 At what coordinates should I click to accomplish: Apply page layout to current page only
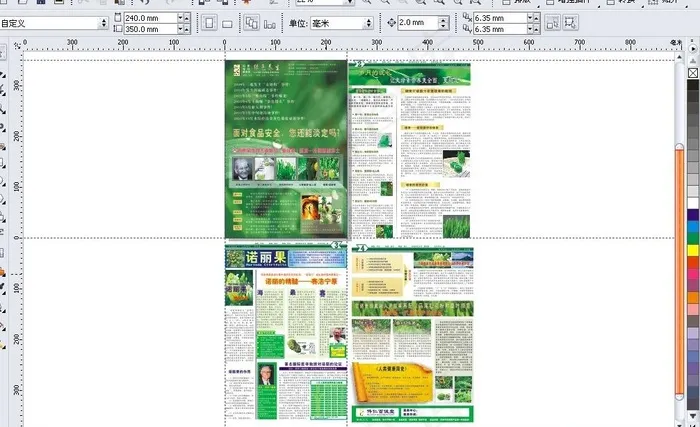tap(270, 22)
